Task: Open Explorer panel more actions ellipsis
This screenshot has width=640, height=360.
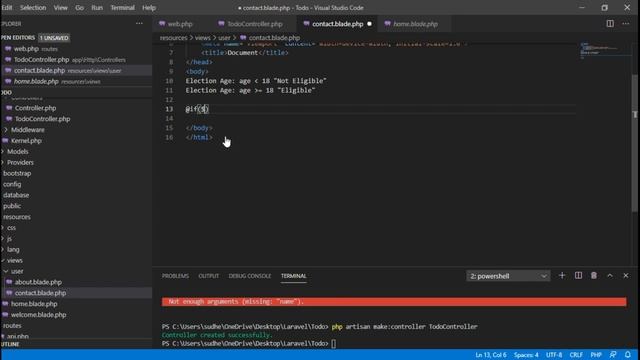Action: pyautogui.click(x=139, y=24)
